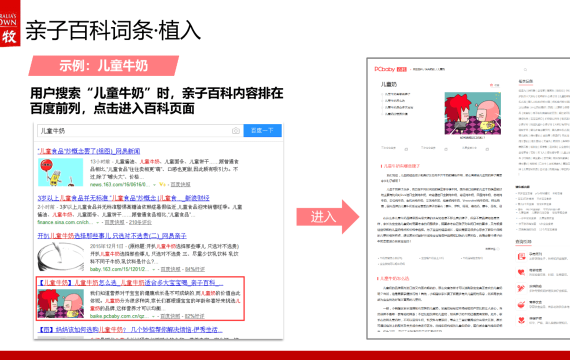Open the 【图】妈妈该如何选购儿童牛奶 result link
Viewport: 570px width, 360px height.
tap(130, 329)
